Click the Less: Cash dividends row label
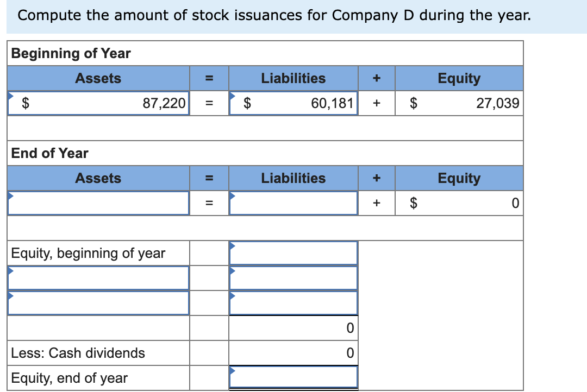Image resolution: width=587 pixels, height=392 pixels. click(x=77, y=353)
